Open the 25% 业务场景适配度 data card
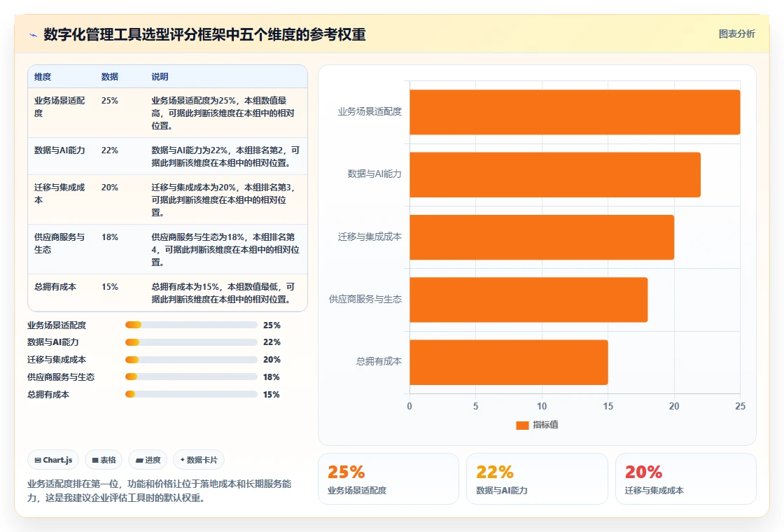 (x=388, y=479)
